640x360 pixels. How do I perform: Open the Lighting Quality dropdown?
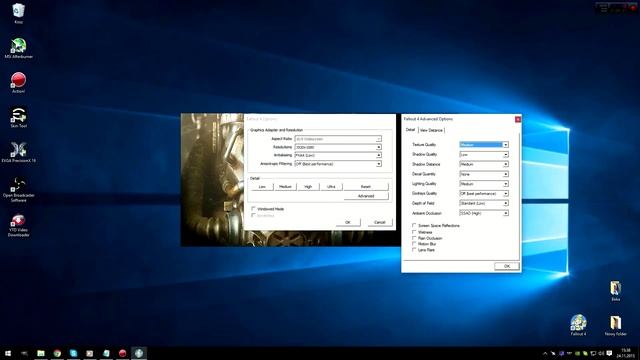tap(484, 184)
